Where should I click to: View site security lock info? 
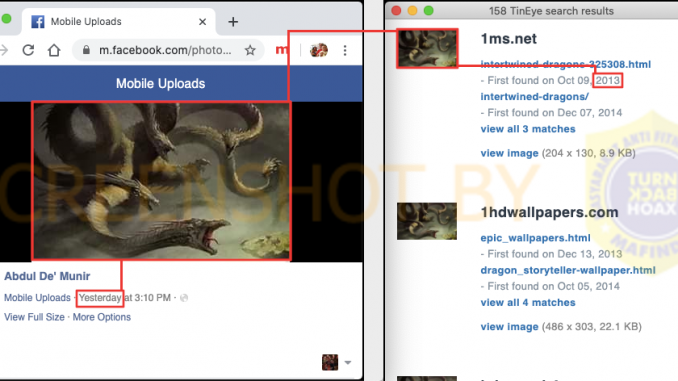click(x=86, y=50)
